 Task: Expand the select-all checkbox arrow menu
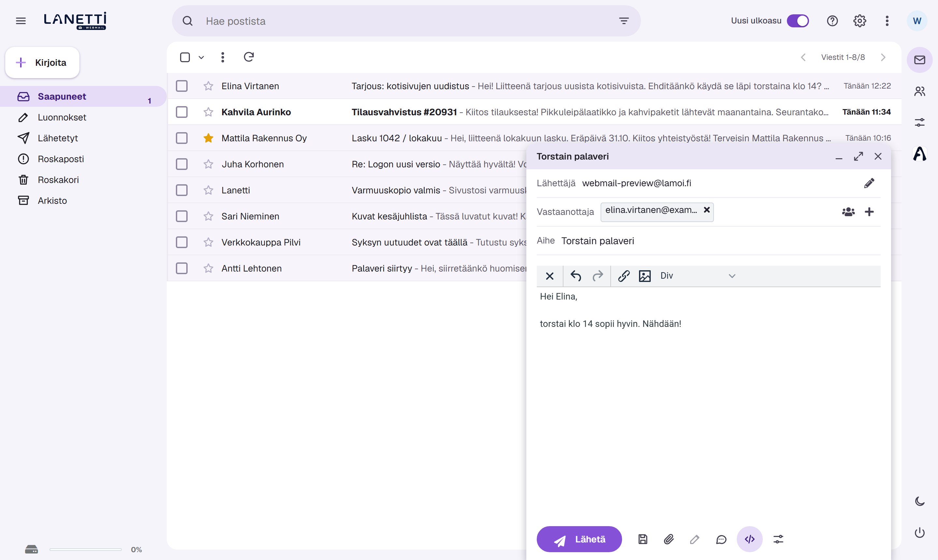pos(201,57)
